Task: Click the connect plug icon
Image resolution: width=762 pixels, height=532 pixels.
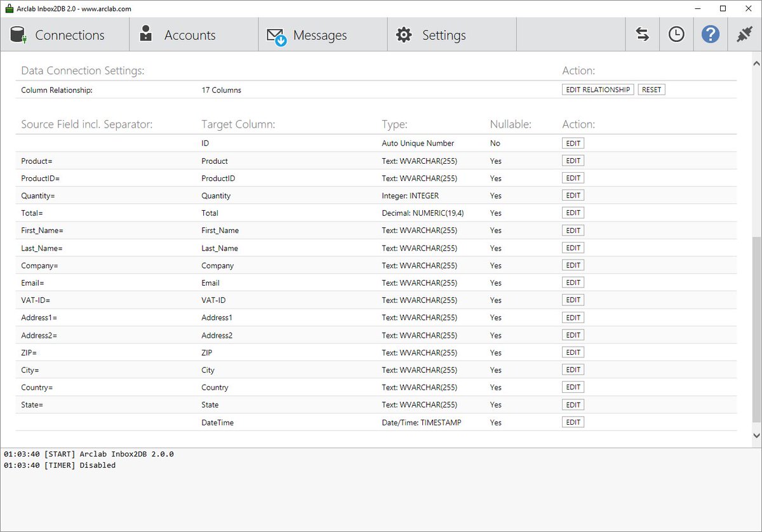Action: click(x=744, y=34)
